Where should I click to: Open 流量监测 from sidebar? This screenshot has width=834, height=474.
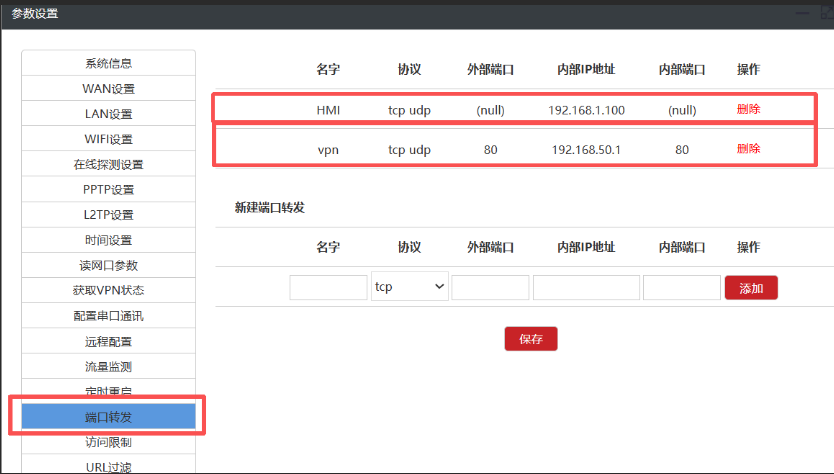tap(108, 367)
